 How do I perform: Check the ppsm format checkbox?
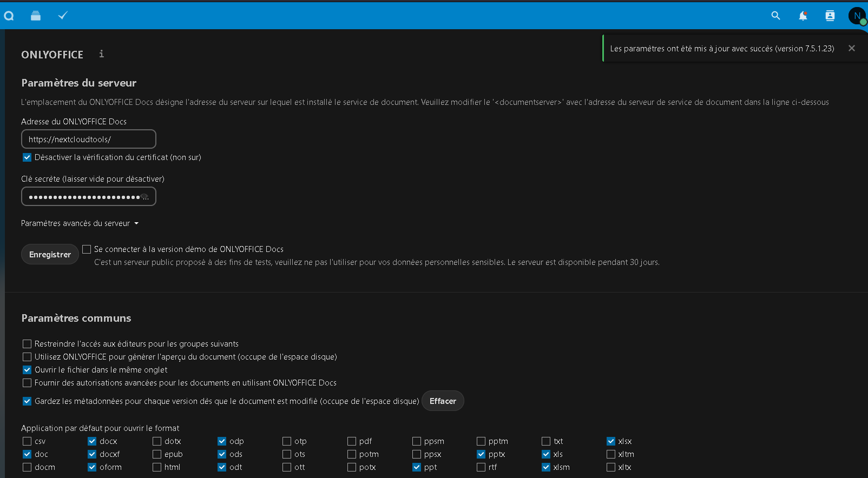tap(417, 441)
